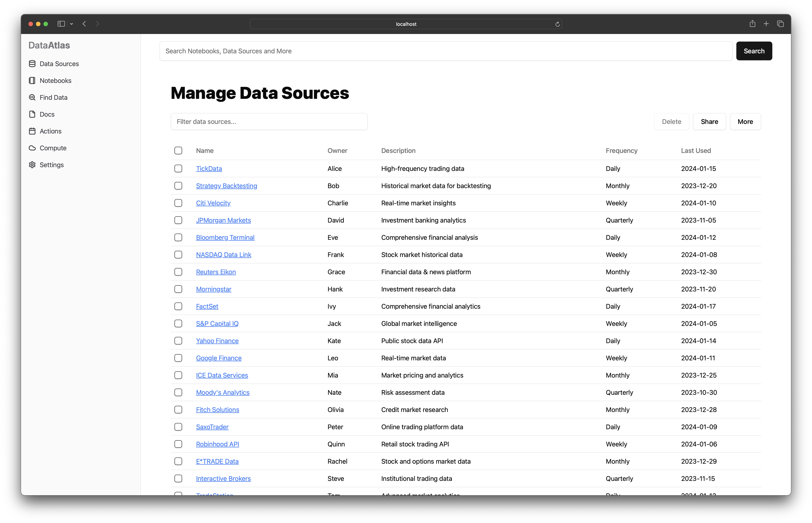The width and height of the screenshot is (812, 523).
Task: Click the Settings gear icon
Action: [32, 165]
